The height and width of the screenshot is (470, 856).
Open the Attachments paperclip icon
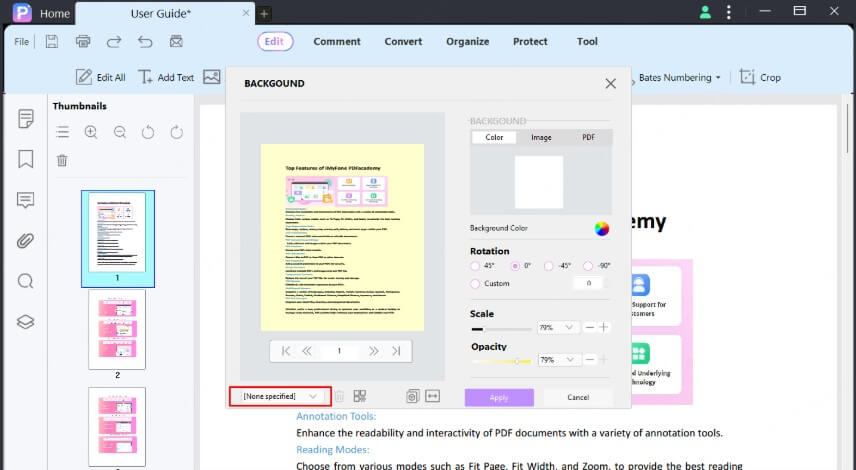tap(26, 241)
